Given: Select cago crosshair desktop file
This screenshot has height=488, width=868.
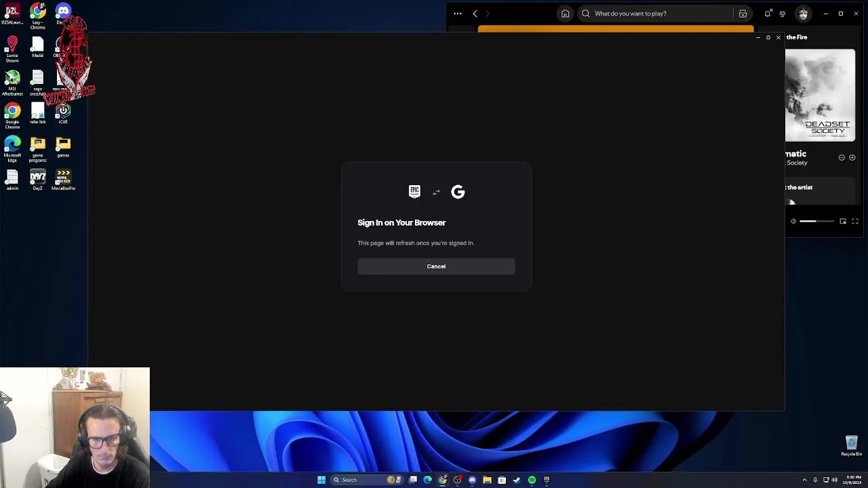Looking at the screenshot, I should coord(38,83).
